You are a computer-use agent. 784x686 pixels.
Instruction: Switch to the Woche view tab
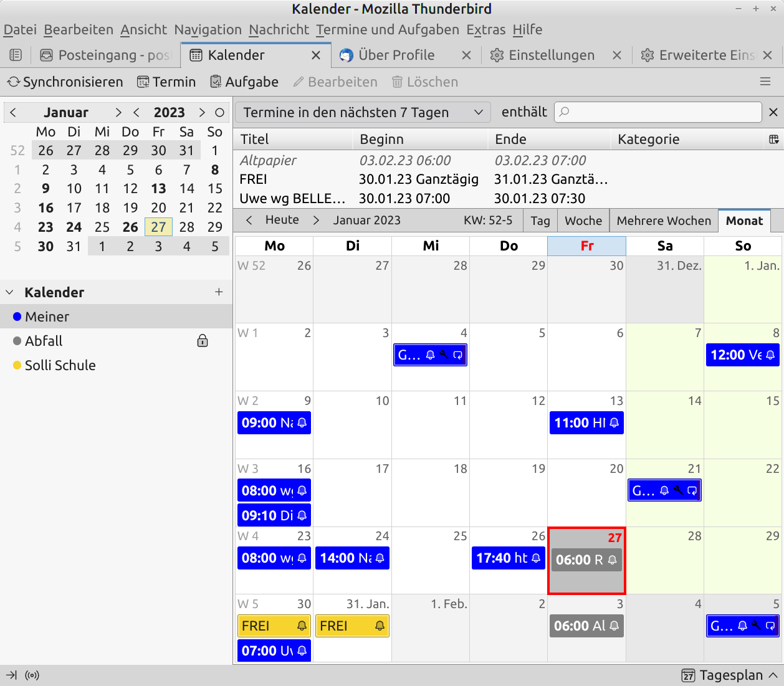click(583, 221)
